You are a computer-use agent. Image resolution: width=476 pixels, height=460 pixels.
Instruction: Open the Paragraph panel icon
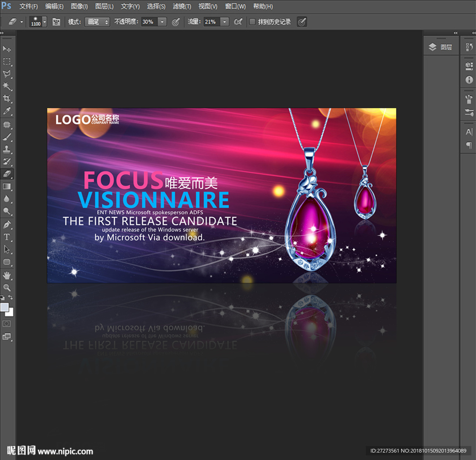(469, 145)
